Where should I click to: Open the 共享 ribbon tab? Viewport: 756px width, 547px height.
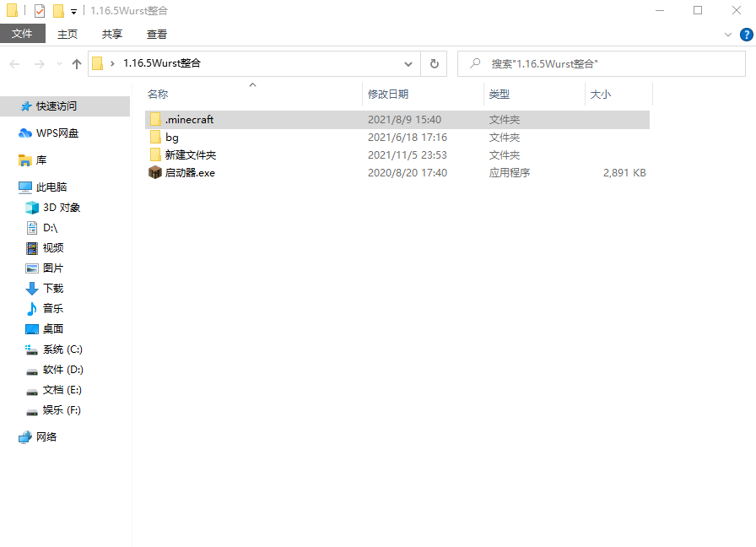pyautogui.click(x=112, y=35)
